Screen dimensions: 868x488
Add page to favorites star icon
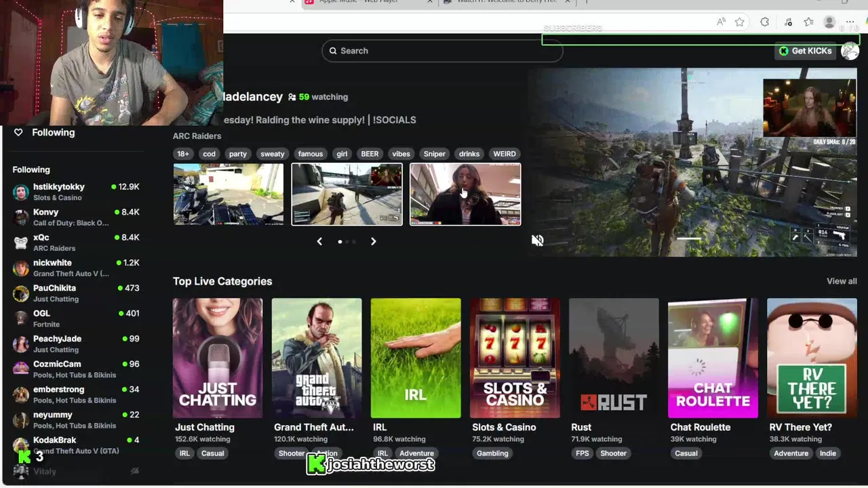click(740, 22)
